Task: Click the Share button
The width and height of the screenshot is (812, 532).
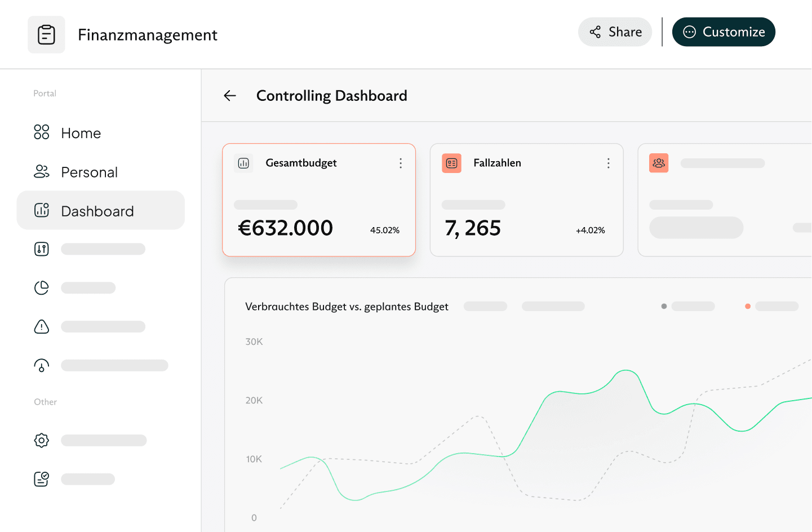Action: tap(615, 32)
